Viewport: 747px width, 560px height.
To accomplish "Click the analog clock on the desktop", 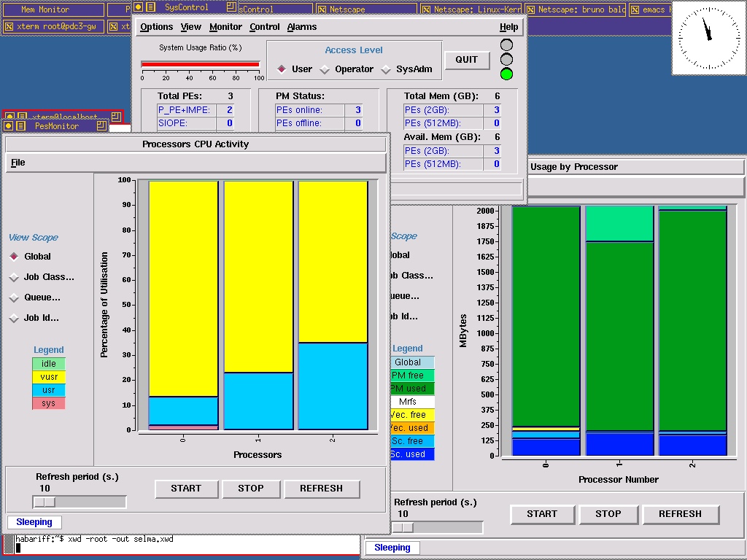I will click(x=709, y=38).
